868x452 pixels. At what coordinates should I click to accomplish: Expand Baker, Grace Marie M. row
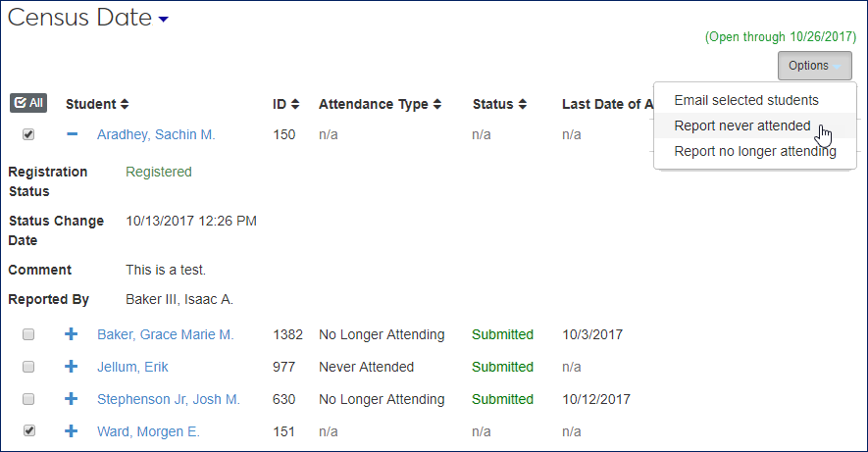71,334
